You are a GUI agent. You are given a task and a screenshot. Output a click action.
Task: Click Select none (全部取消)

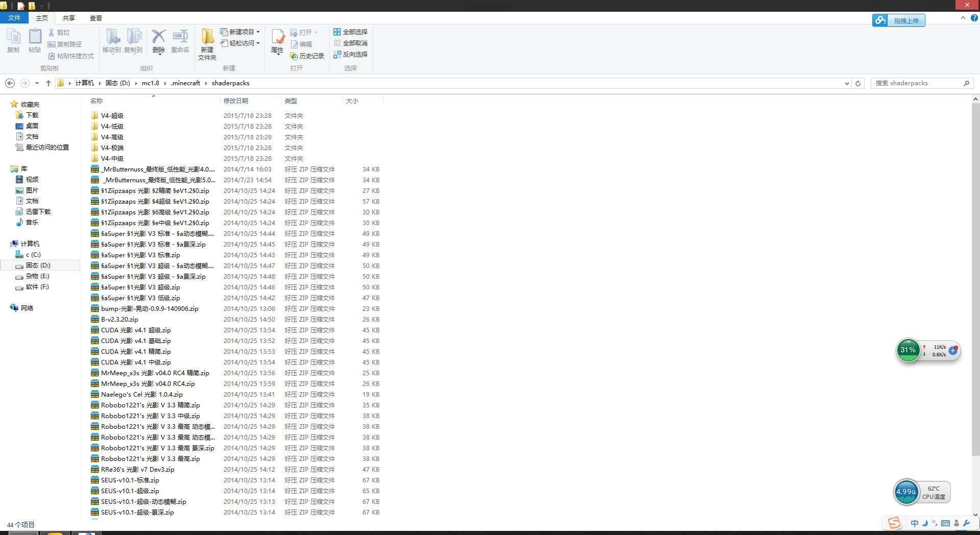pyautogui.click(x=350, y=43)
